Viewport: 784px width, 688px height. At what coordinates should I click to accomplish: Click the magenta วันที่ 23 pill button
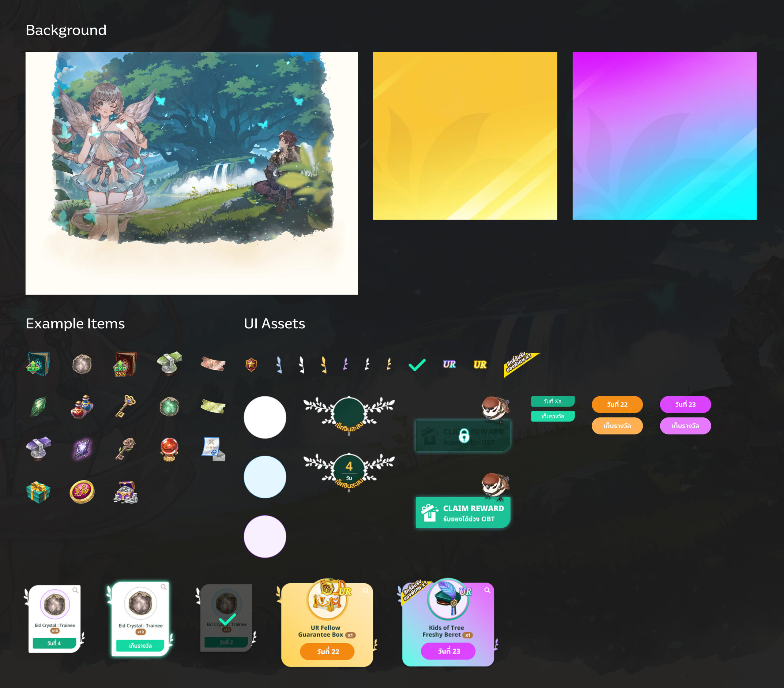pyautogui.click(x=685, y=404)
